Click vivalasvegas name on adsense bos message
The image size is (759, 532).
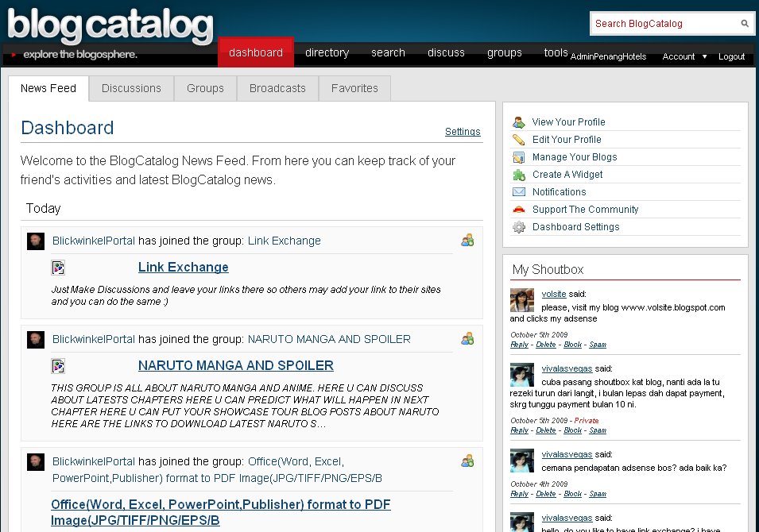(567, 454)
